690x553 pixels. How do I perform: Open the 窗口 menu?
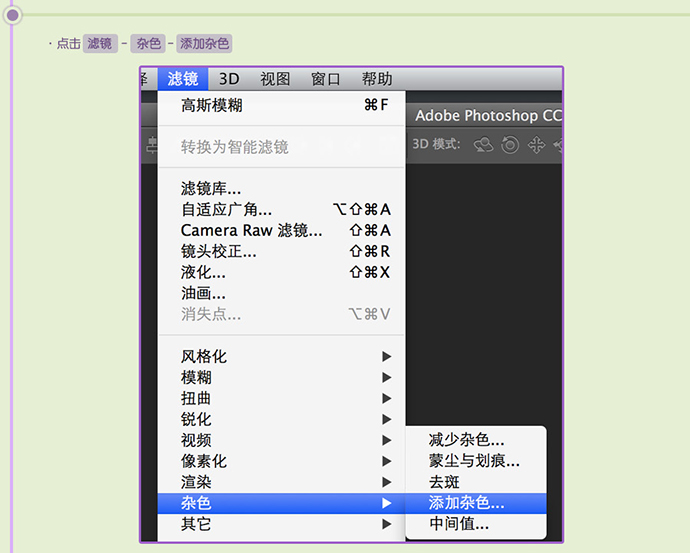[326, 79]
